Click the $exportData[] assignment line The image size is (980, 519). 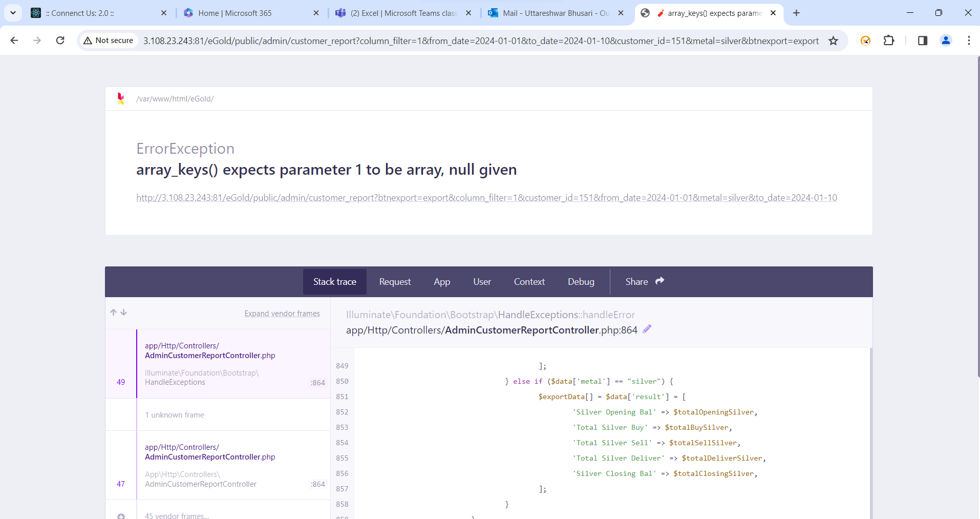[x=612, y=397]
